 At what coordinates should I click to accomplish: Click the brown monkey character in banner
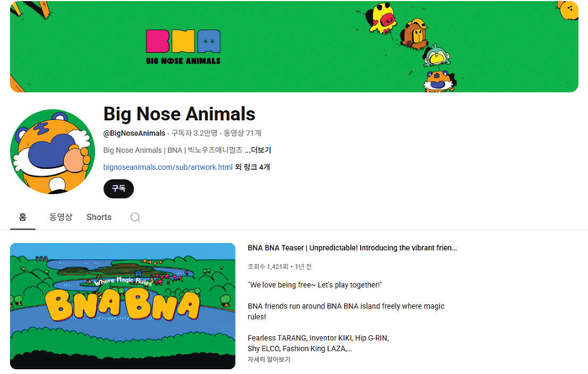pyautogui.click(x=415, y=34)
